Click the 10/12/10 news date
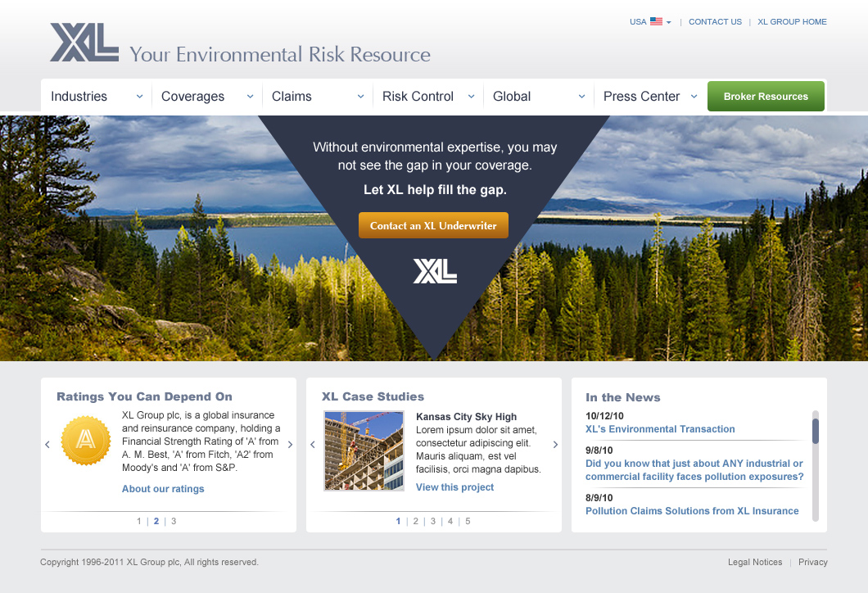 [604, 416]
